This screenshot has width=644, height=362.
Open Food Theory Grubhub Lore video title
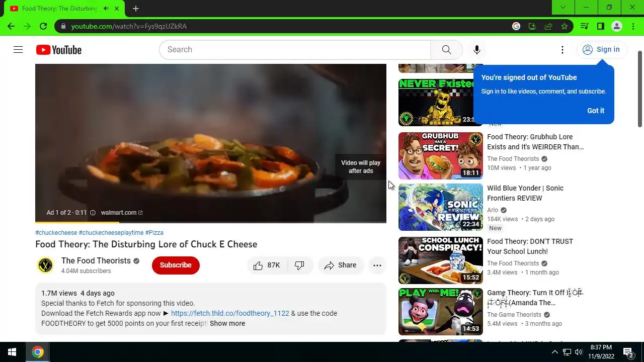pos(535,142)
